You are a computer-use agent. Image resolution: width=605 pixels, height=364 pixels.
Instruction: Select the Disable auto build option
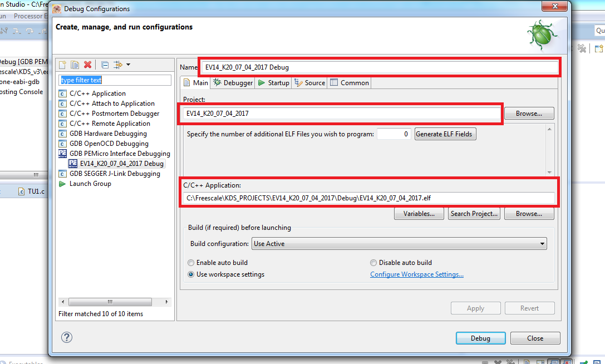click(374, 263)
